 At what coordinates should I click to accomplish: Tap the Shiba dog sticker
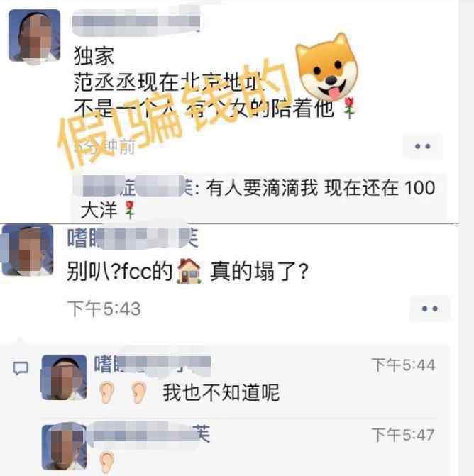(327, 68)
